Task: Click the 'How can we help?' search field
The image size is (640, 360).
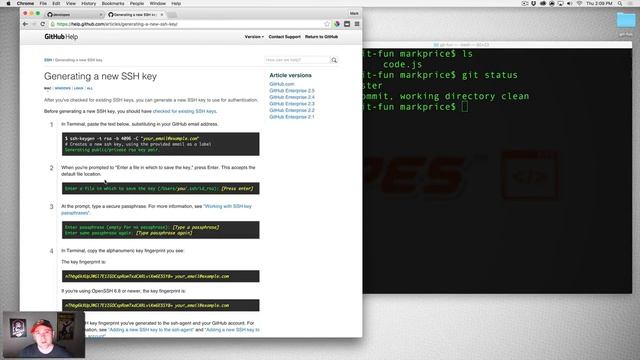Action: [x=297, y=60]
